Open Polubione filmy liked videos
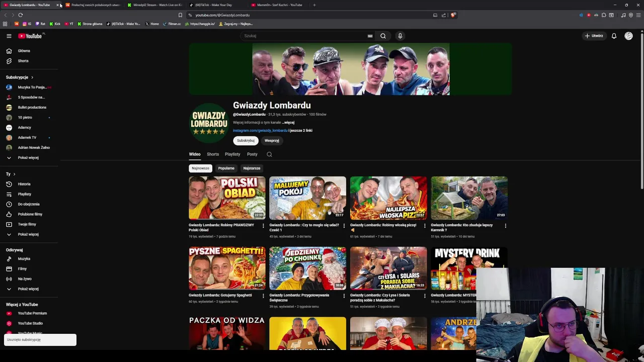 click(x=30, y=214)
